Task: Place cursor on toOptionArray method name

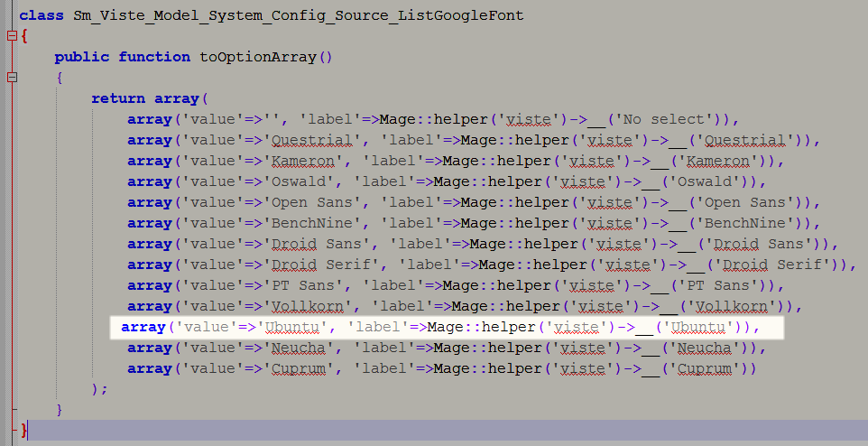Action: tap(257, 57)
